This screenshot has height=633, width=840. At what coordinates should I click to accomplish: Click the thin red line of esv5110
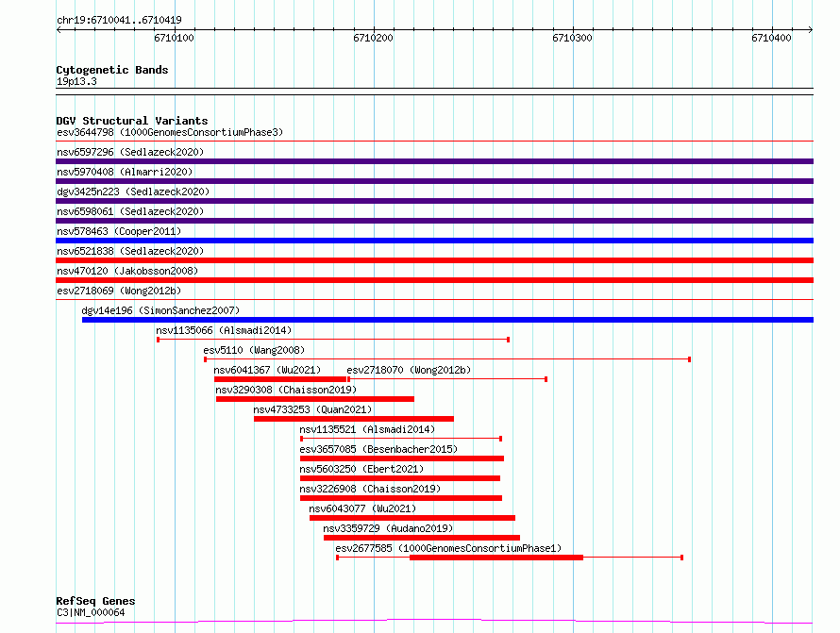446,359
